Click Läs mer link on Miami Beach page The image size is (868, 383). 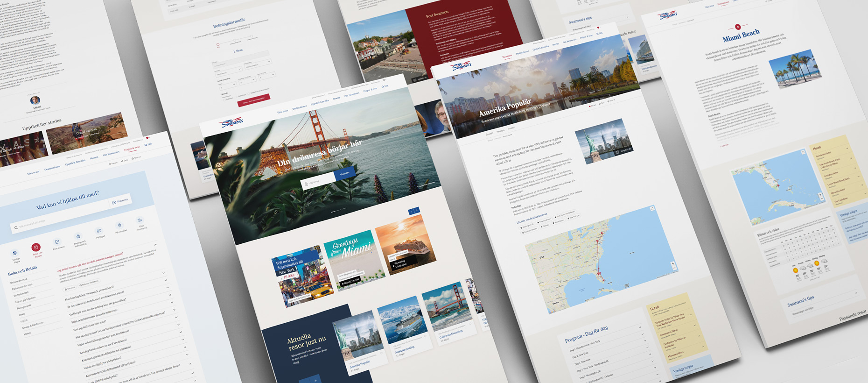pos(724,146)
